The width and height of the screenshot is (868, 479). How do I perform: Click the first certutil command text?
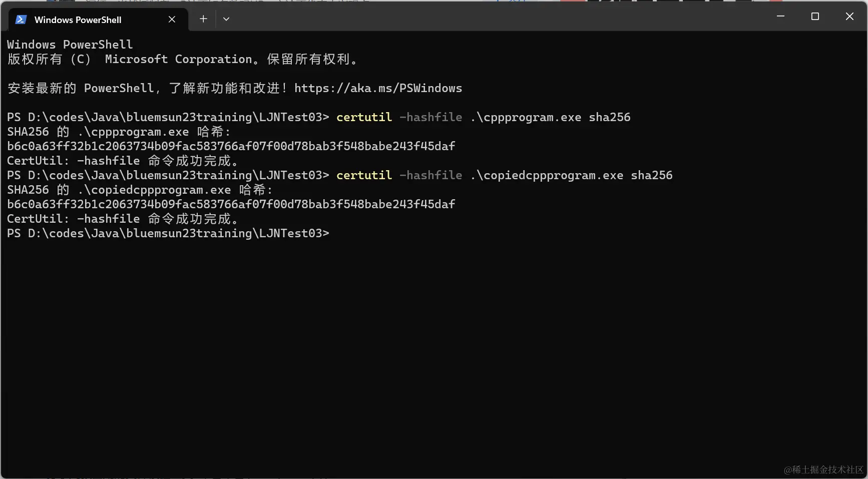click(364, 117)
